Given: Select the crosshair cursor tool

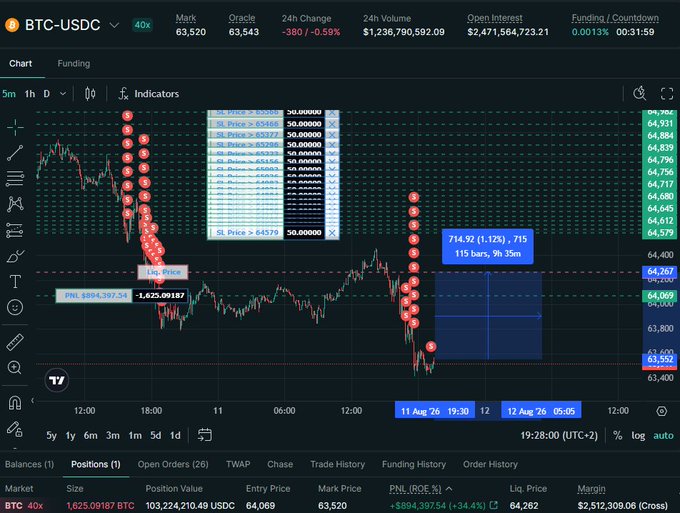Looking at the screenshot, I should 15,127.
